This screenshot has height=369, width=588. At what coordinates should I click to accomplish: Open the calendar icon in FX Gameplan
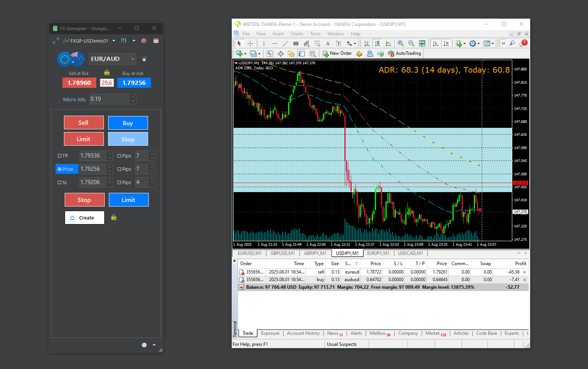pos(156,41)
